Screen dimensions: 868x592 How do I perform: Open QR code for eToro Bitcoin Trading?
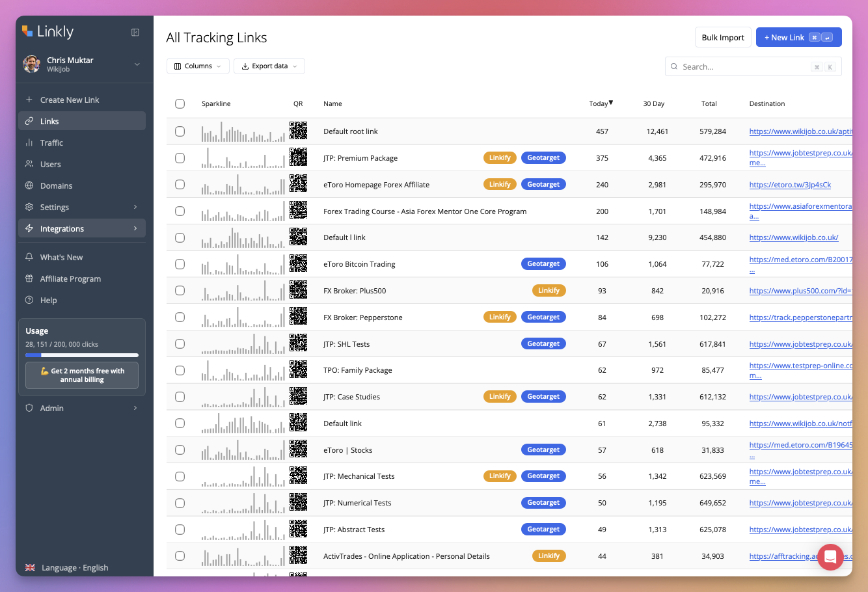(298, 263)
